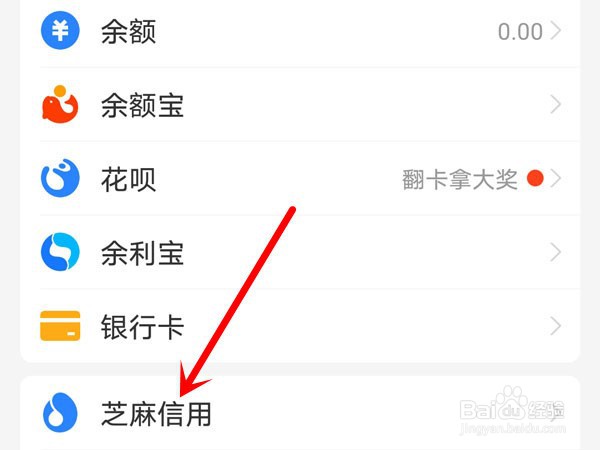Expand the 花呗 row chevron
The height and width of the screenshot is (450, 600).
[556, 178]
